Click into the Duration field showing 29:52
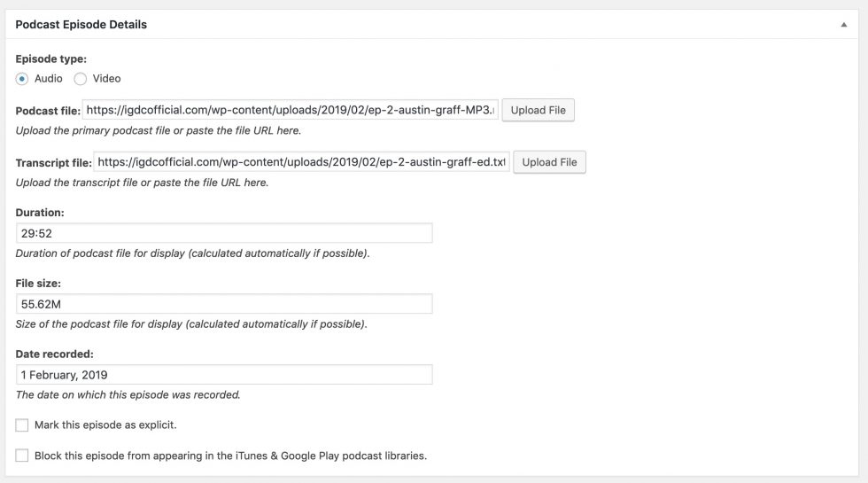The image size is (868, 483). coord(224,233)
